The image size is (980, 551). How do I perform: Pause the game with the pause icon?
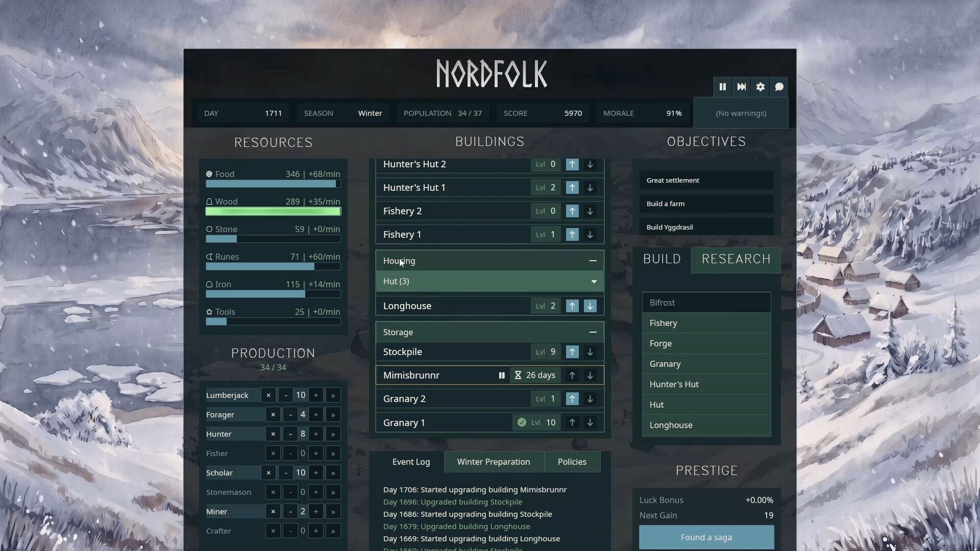pyautogui.click(x=723, y=87)
